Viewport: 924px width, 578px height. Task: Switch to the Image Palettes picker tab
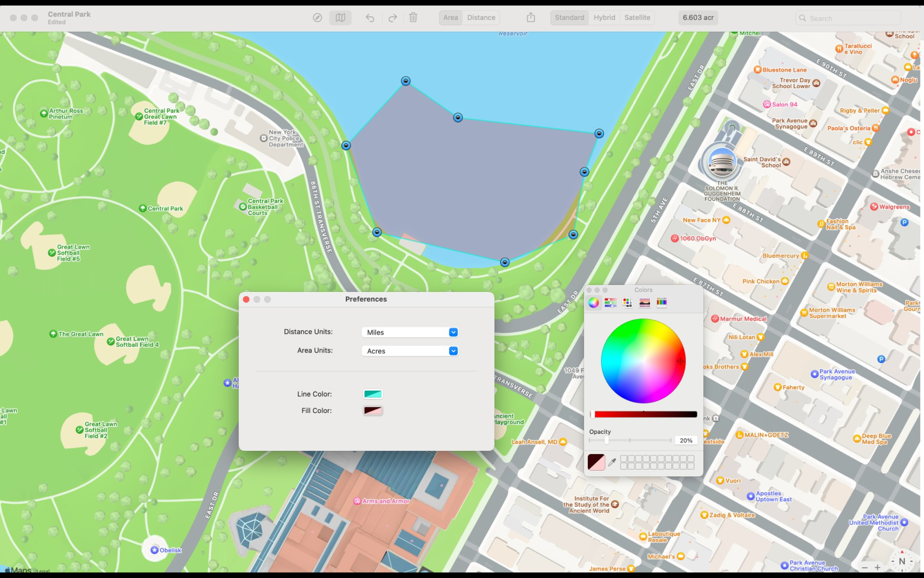point(645,303)
